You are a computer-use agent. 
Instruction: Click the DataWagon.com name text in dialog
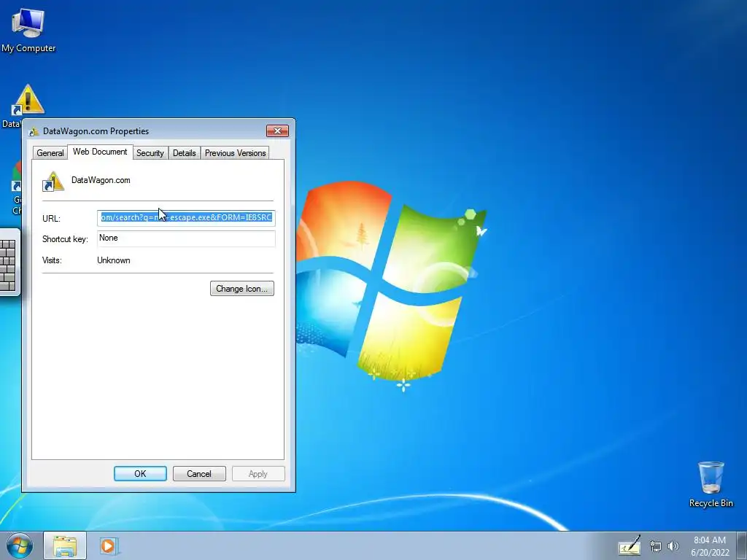tap(101, 180)
